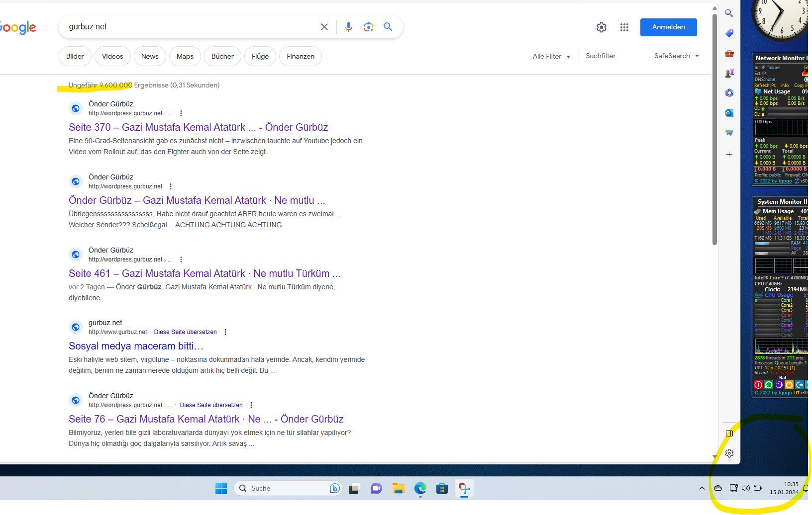Clear the search box with the X icon

[x=324, y=27]
